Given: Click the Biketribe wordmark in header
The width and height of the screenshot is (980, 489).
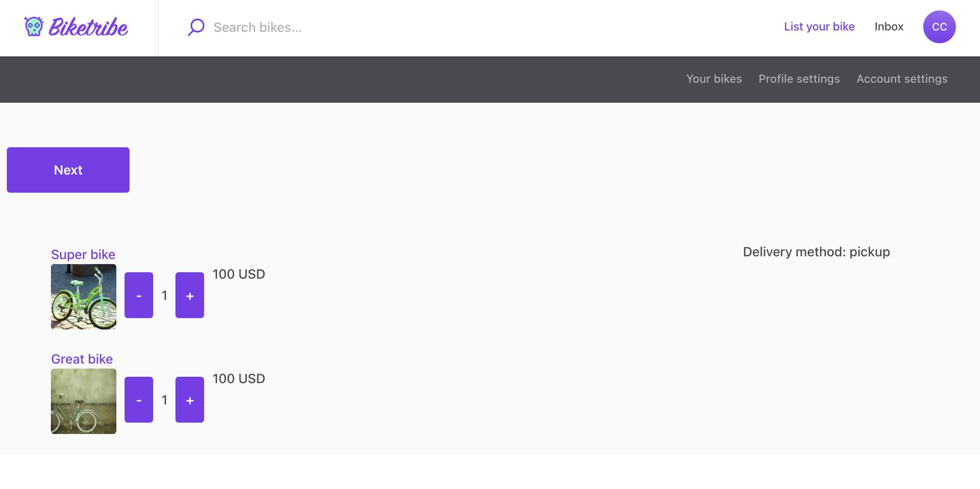Looking at the screenshot, I should pos(88,27).
